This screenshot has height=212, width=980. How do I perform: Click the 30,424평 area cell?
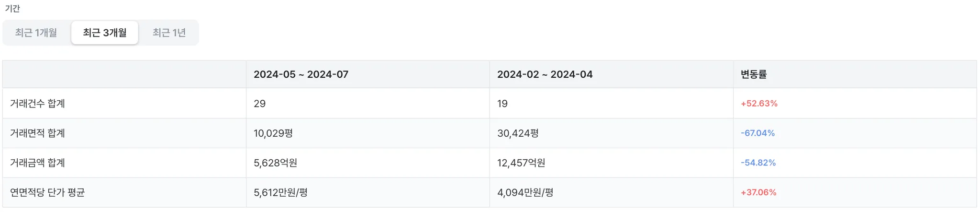pyautogui.click(x=518, y=133)
